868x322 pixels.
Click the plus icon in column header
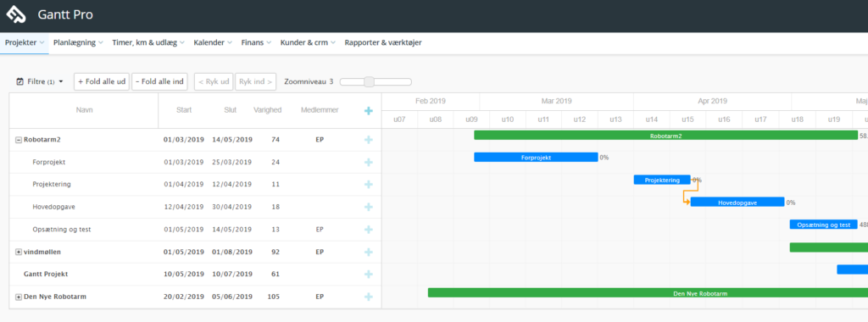pos(369,111)
